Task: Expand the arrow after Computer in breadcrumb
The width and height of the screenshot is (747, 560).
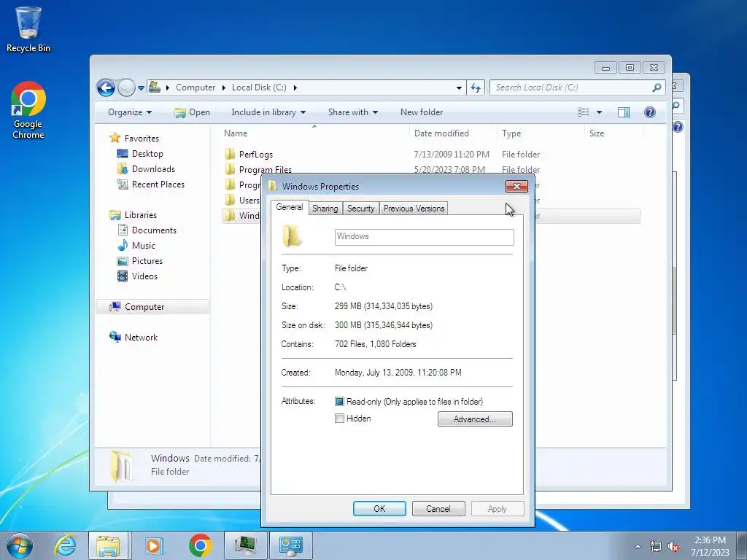Action: pos(224,87)
